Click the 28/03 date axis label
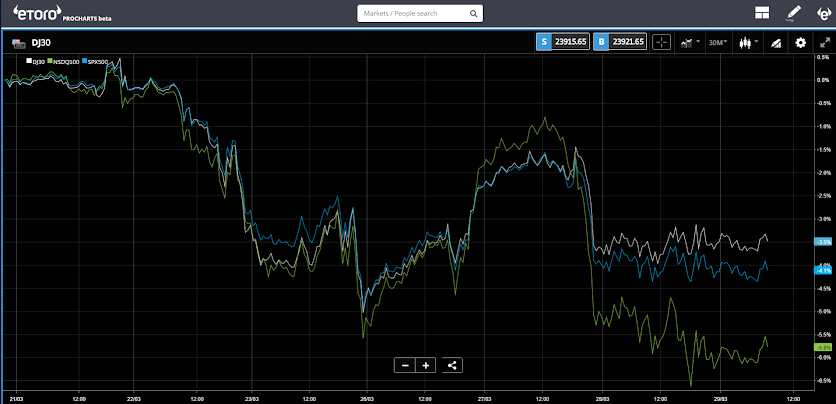The height and width of the screenshot is (404, 836). tap(602, 398)
